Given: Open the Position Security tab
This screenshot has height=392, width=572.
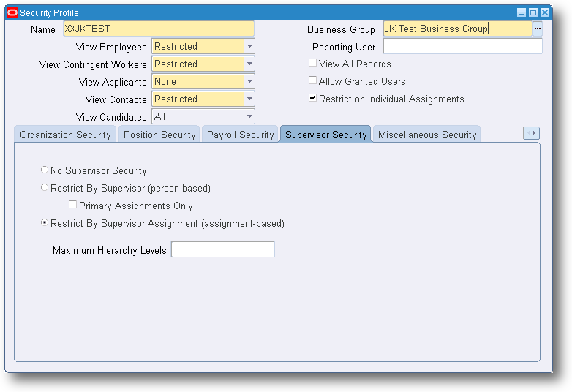Looking at the screenshot, I should click(x=159, y=135).
